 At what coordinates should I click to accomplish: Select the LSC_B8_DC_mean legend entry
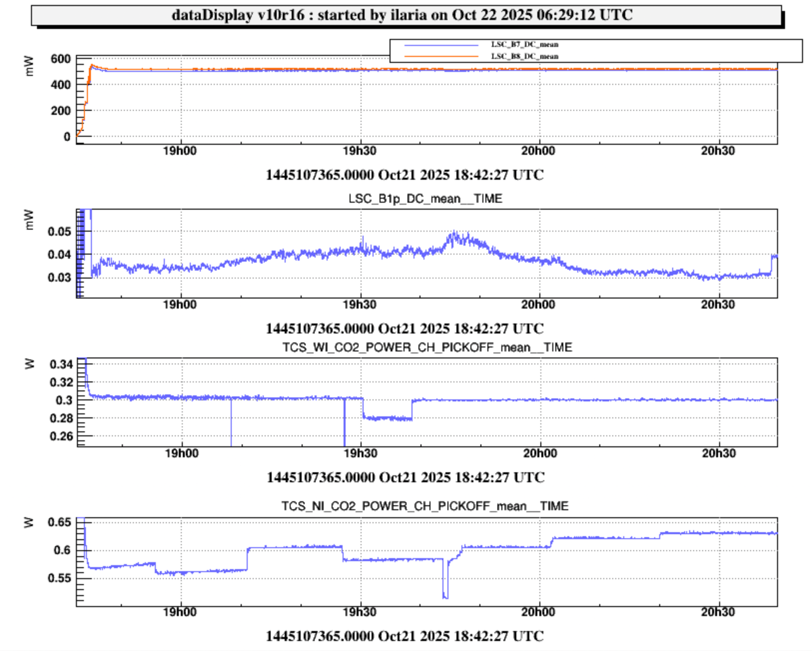pyautogui.click(x=524, y=56)
